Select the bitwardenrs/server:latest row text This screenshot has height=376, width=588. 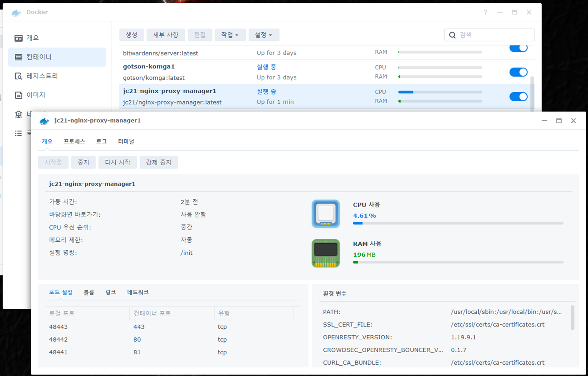pos(161,53)
